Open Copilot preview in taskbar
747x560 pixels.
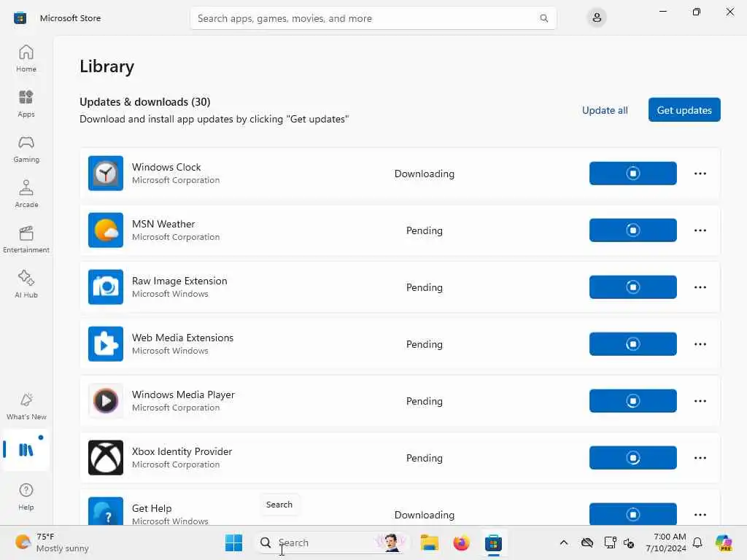(724, 542)
